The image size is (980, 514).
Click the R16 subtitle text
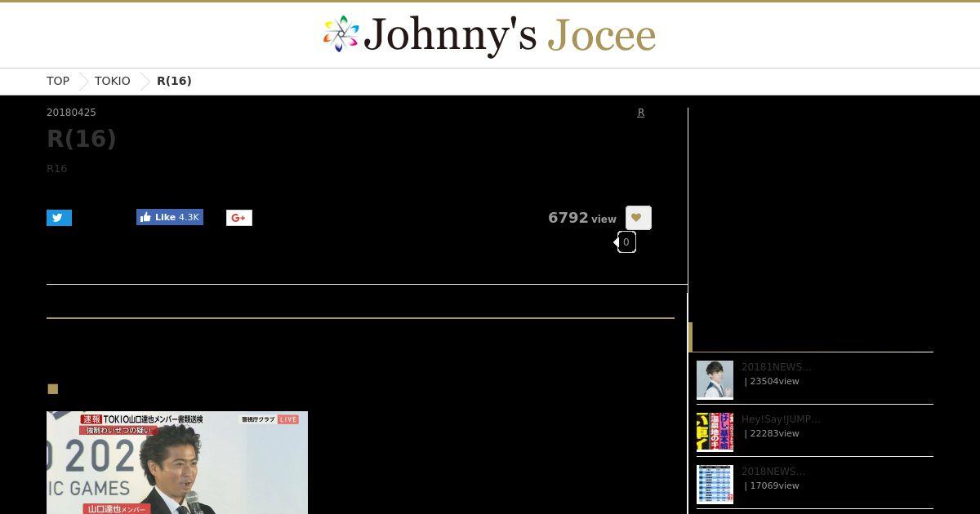57,169
